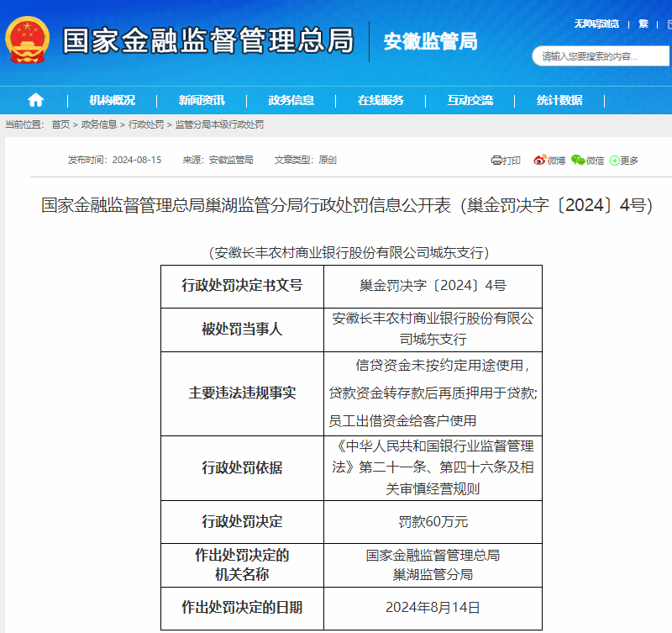Screen dimensions: 672x633
Task: Click the 安徽监管局 header title
Action: pos(430,41)
